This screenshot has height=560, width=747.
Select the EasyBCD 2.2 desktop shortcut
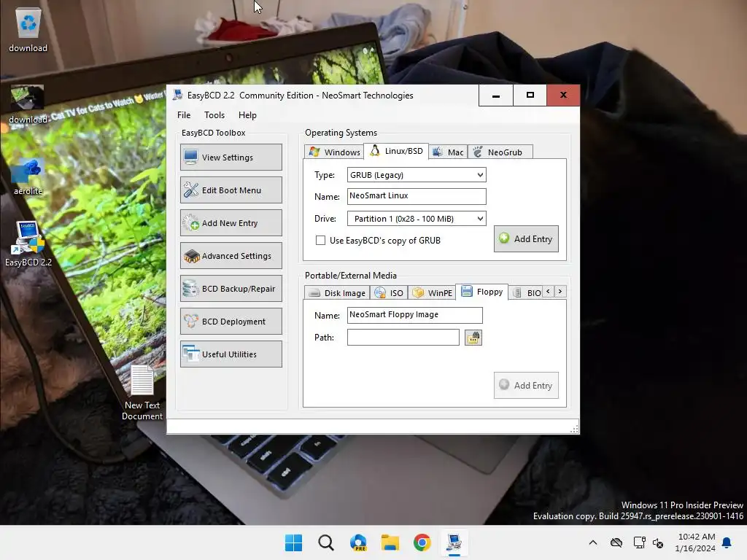28,244
